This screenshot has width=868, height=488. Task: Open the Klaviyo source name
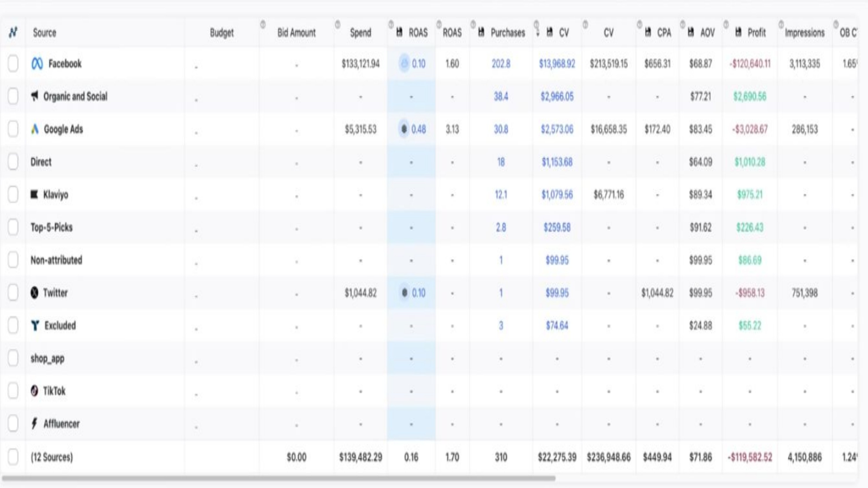point(56,194)
